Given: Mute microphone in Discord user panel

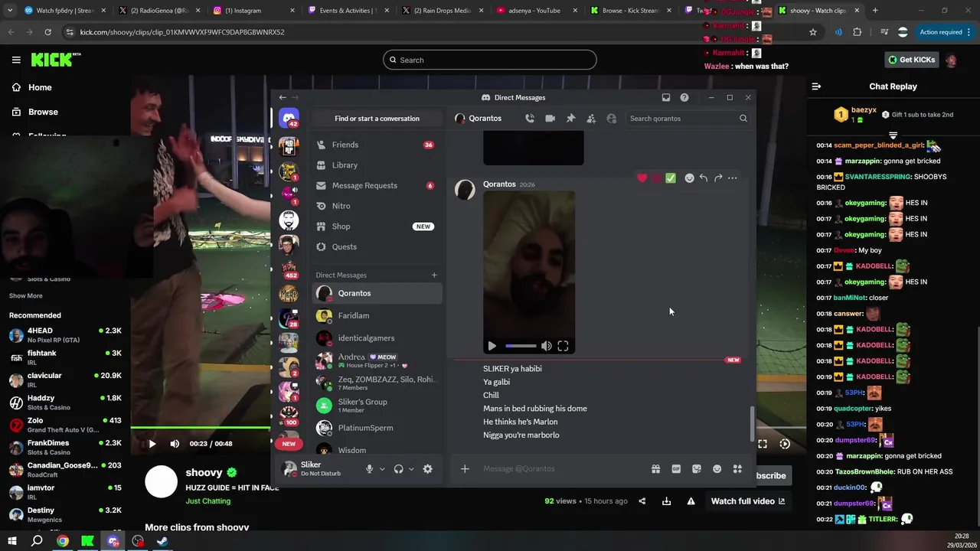Looking at the screenshot, I should [x=369, y=469].
